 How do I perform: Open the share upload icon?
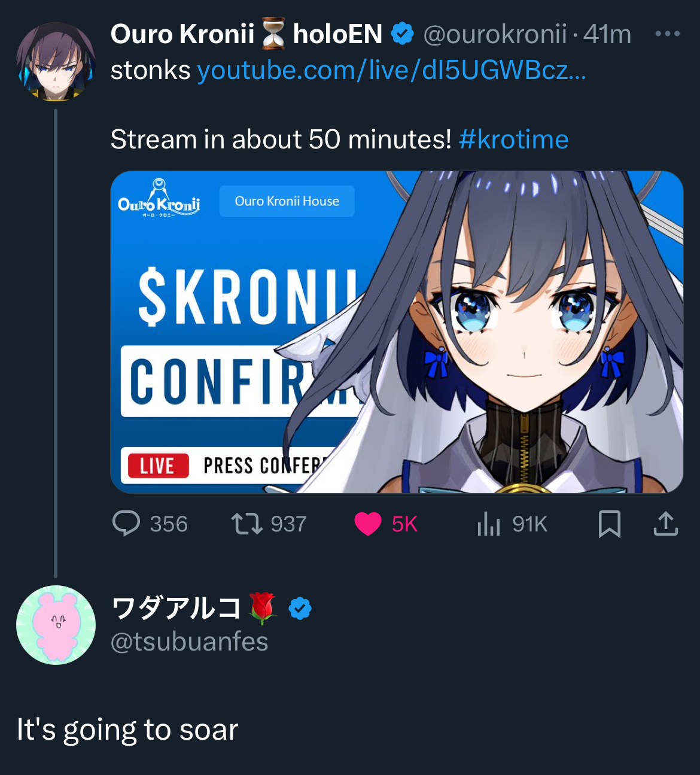[665, 524]
